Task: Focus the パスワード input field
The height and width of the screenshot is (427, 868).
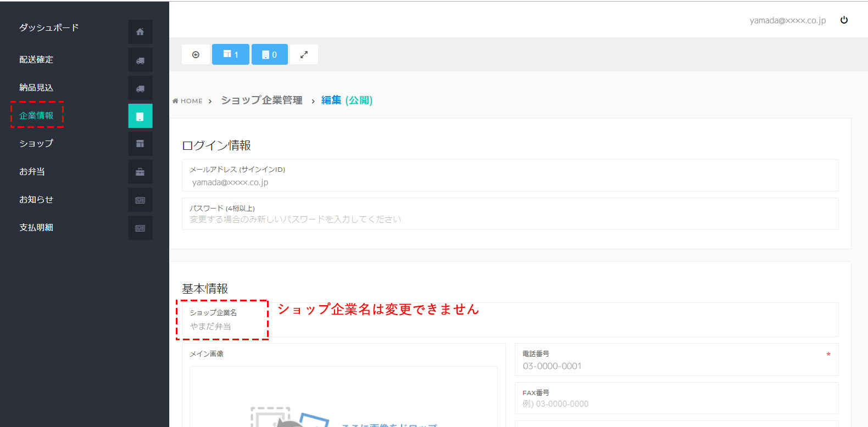Action: [x=510, y=219]
